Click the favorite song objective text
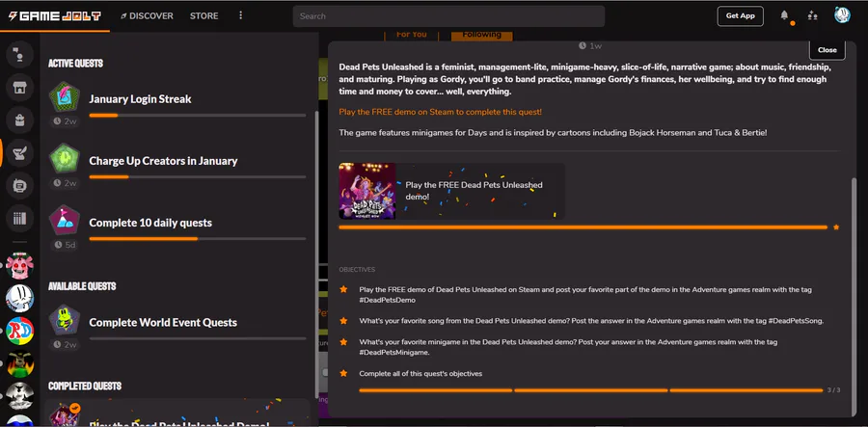 [591, 321]
